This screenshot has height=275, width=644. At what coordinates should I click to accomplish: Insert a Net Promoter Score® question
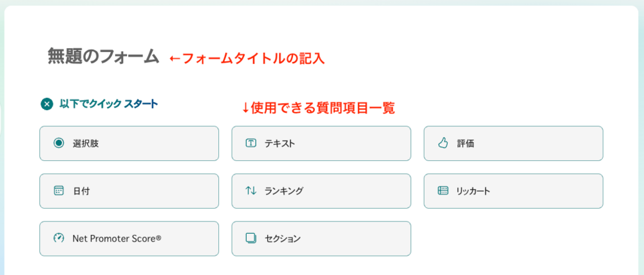tap(129, 238)
